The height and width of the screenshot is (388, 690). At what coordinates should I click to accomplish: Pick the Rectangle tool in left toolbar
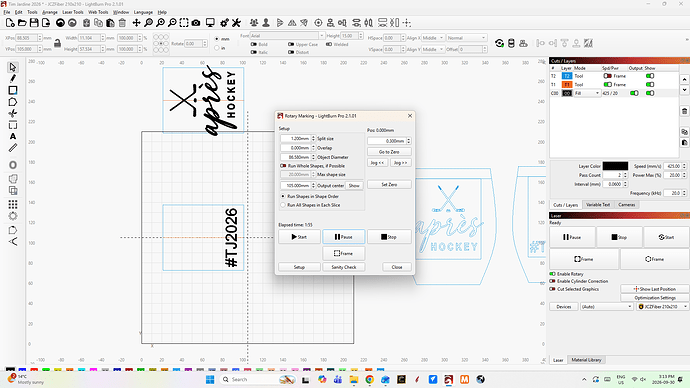[x=13, y=90]
